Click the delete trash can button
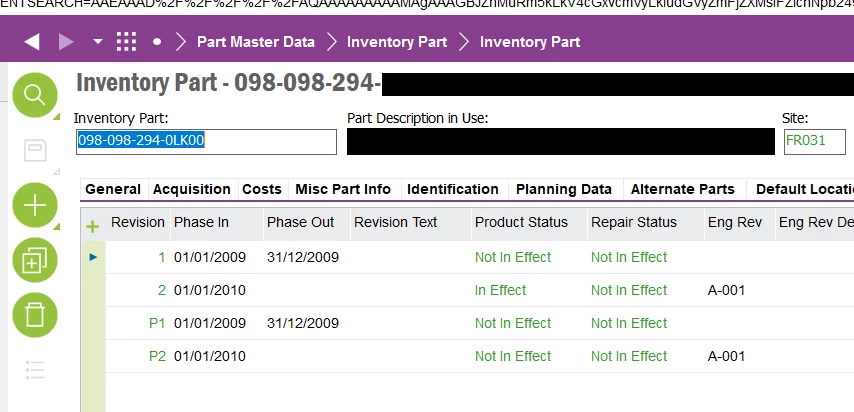854x412 pixels. pyautogui.click(x=35, y=315)
